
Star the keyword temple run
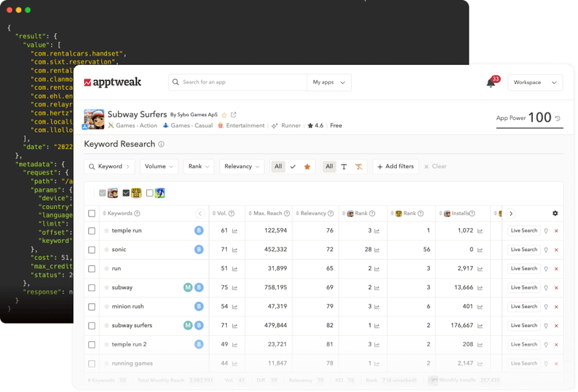point(106,230)
